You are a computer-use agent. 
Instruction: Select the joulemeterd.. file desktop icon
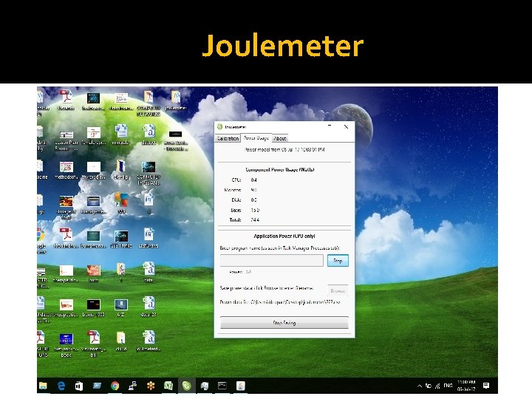[x=149, y=341]
